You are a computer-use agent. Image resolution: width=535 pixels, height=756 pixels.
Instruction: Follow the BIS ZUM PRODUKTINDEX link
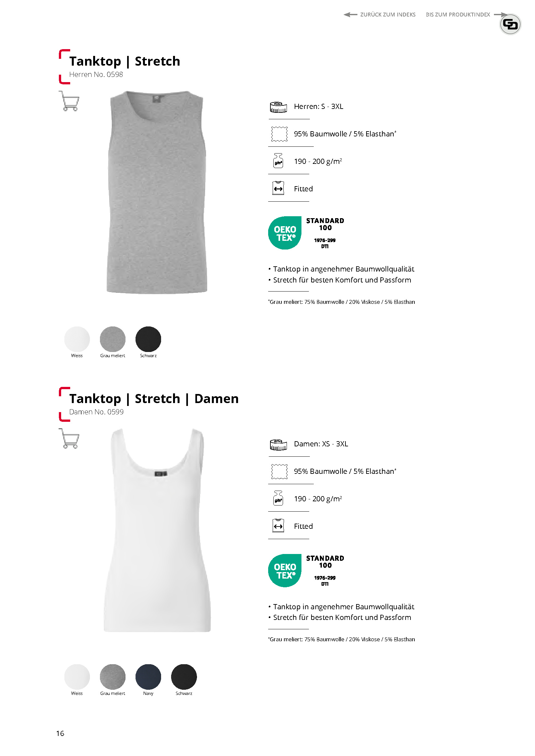466,15
